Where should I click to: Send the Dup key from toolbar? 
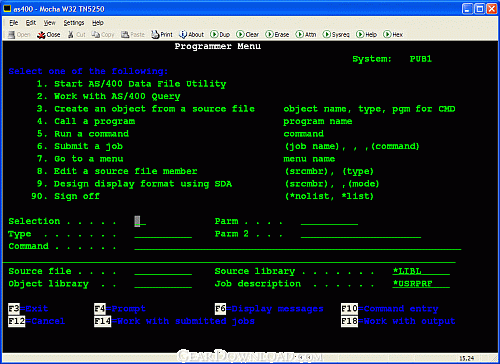(x=220, y=34)
